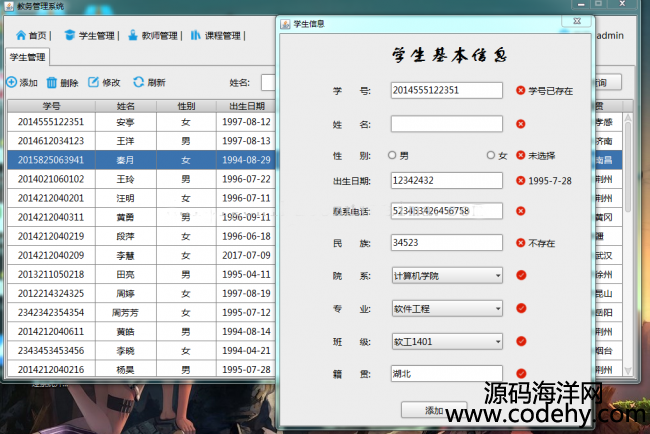Click the Refresh (刷新) icon
The image size is (650, 434).
click(x=138, y=82)
